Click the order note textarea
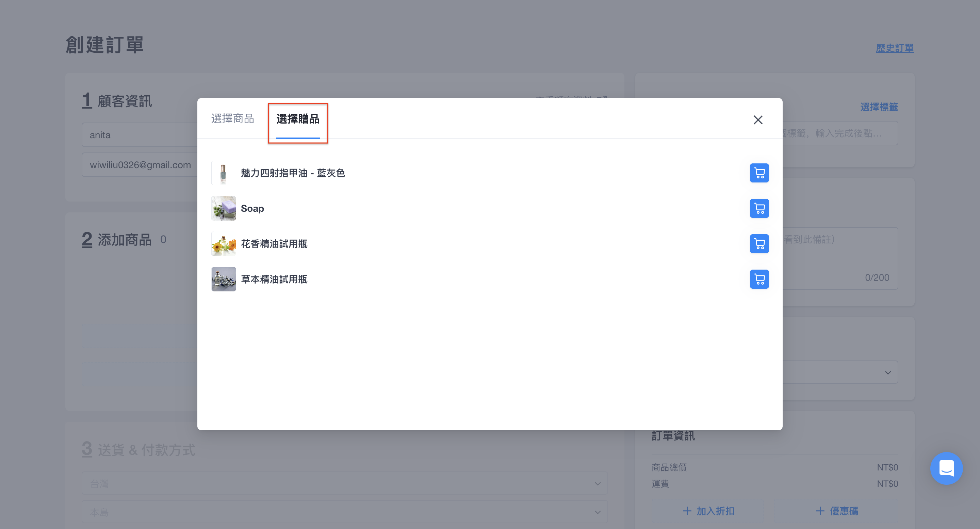980x529 pixels. click(840, 258)
